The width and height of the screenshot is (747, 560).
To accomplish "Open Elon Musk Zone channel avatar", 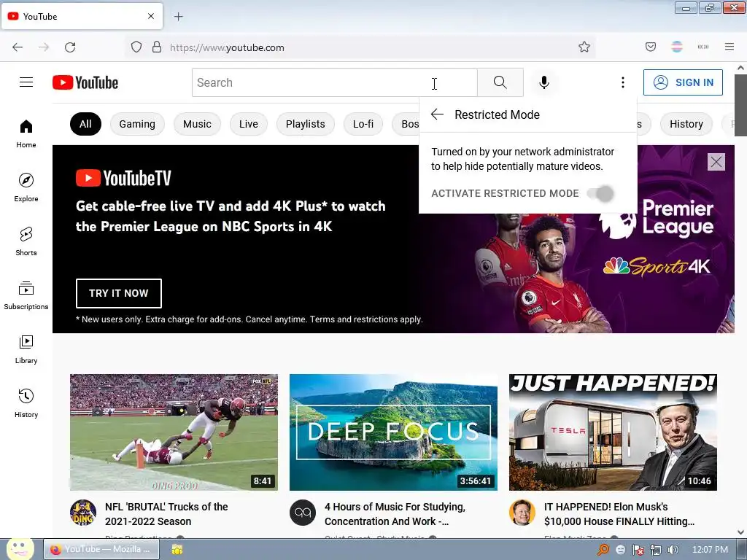I will (x=522, y=513).
